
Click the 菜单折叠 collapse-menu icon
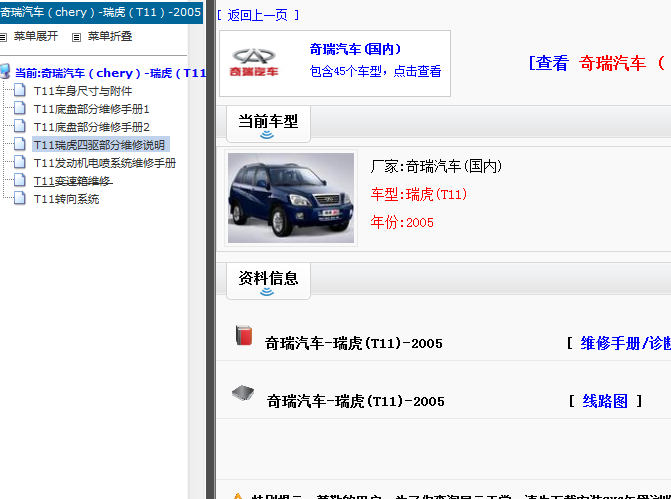[76, 37]
